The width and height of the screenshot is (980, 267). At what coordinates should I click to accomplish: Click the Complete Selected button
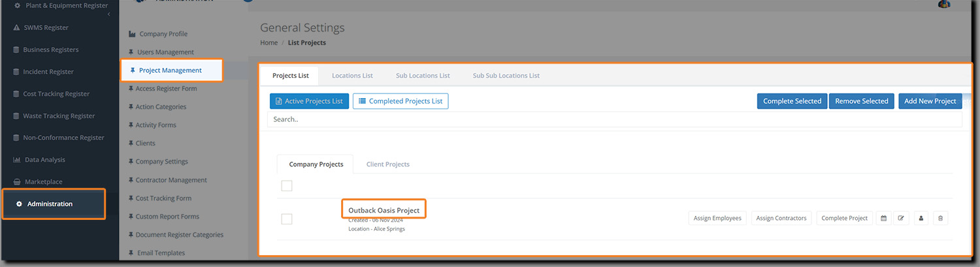coord(792,101)
